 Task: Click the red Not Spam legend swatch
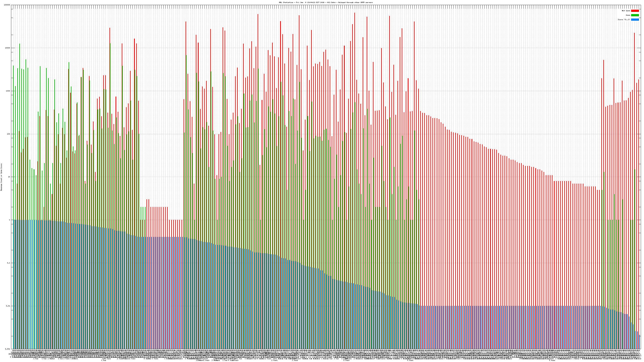pyautogui.click(x=635, y=11)
